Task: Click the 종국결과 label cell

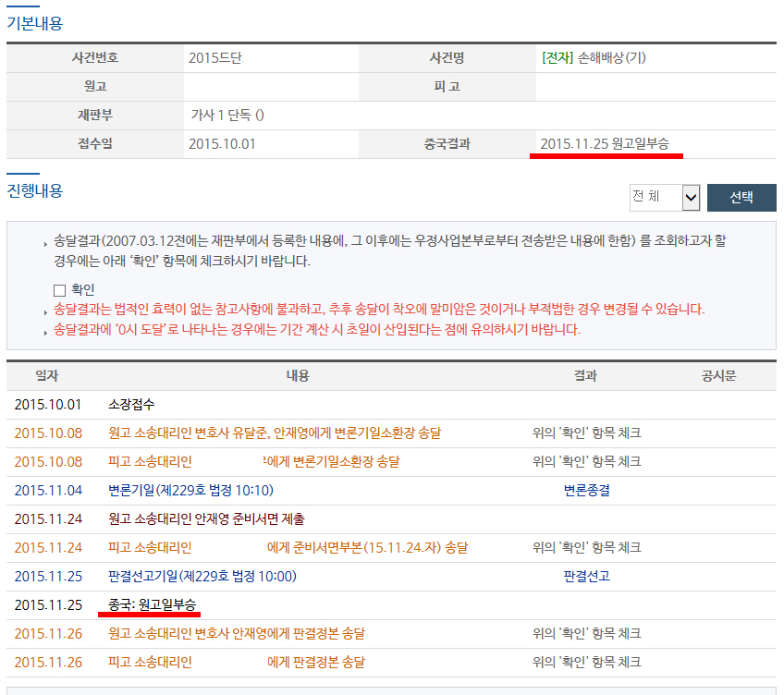Action: coord(447,144)
